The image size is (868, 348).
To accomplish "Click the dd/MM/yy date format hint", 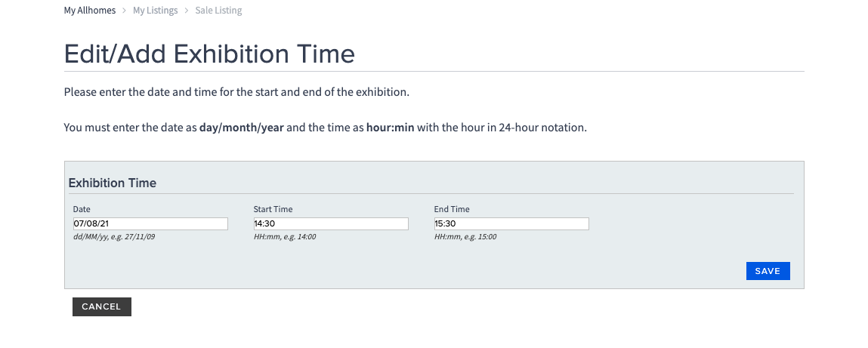I will (119, 237).
